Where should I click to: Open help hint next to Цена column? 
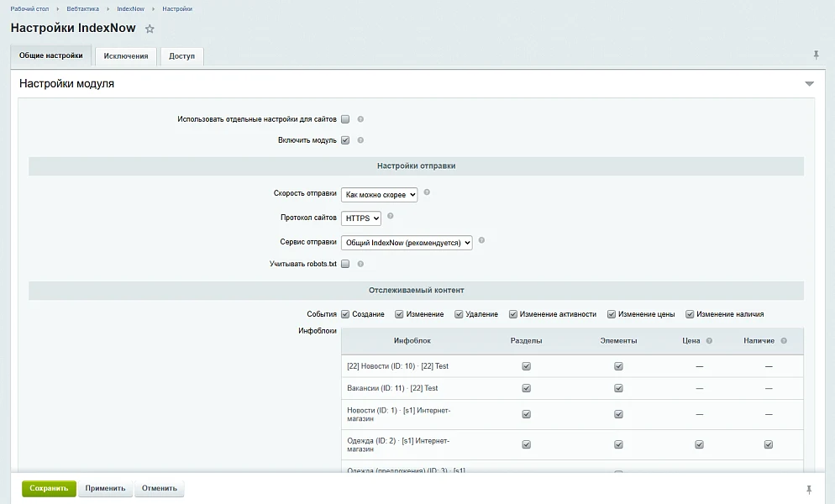pos(709,341)
